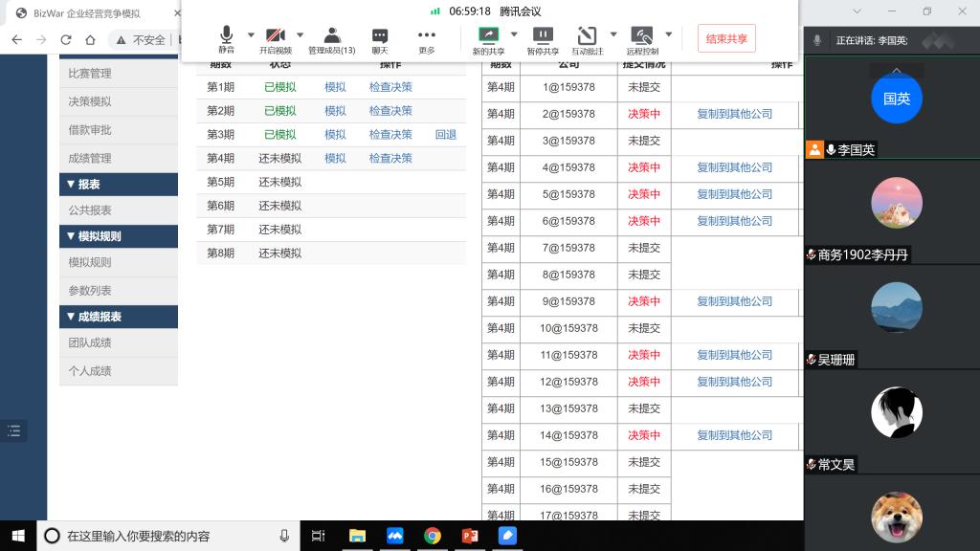Open 管理成员 participants panel
Screen dimensions: 980x551
331,36
